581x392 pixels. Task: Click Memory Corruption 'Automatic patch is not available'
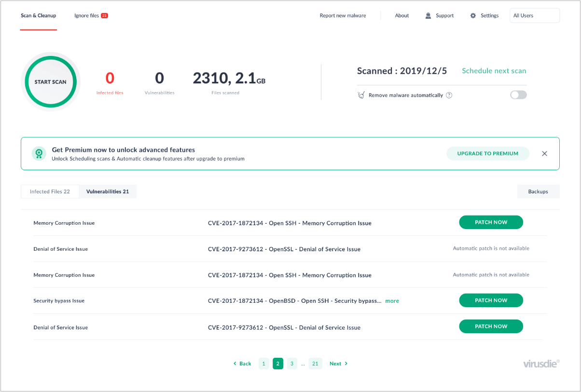[491, 275]
